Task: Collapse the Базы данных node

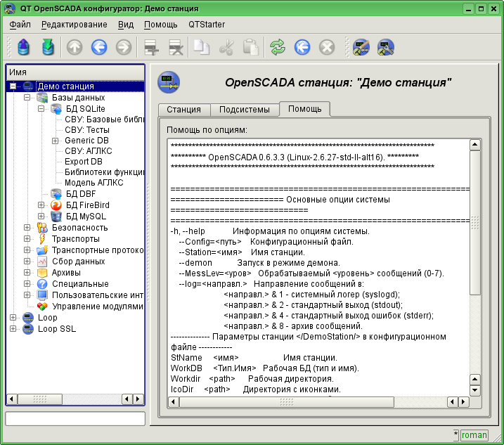Action: [27, 98]
